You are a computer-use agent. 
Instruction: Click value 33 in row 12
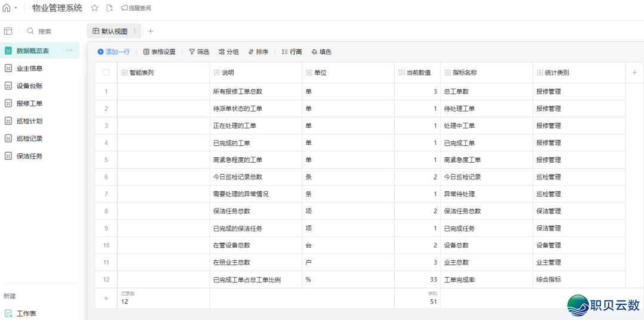tap(417, 279)
